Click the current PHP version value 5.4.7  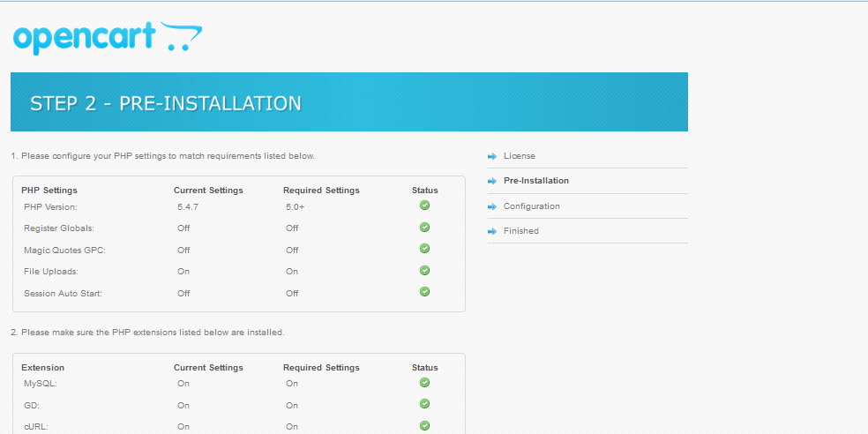click(188, 207)
